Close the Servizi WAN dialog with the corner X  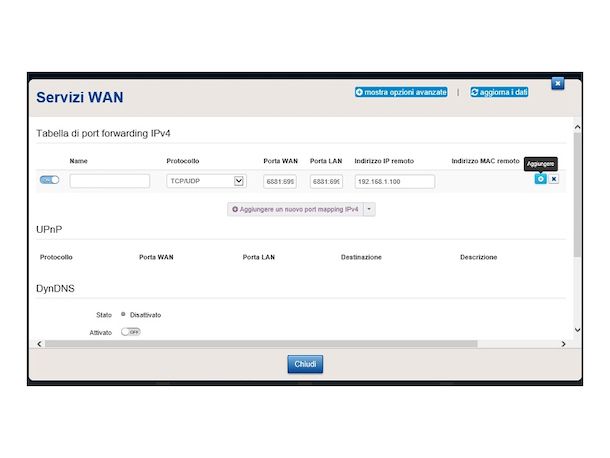click(x=558, y=83)
